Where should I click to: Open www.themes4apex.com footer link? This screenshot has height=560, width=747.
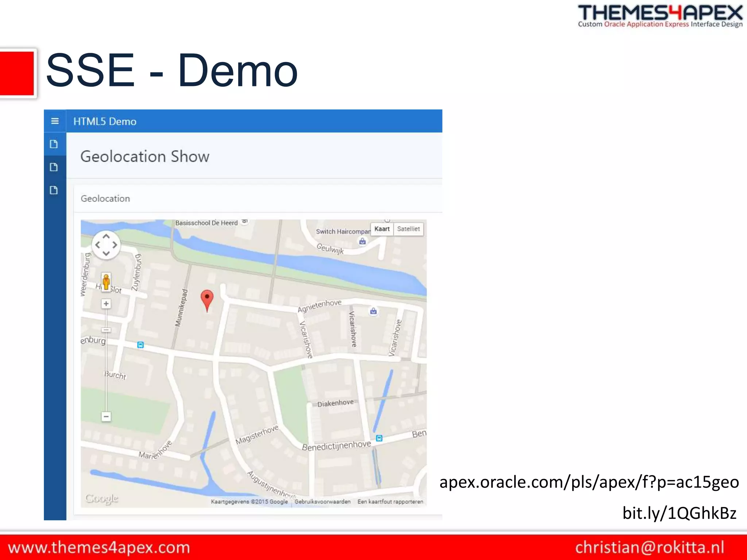(99, 548)
